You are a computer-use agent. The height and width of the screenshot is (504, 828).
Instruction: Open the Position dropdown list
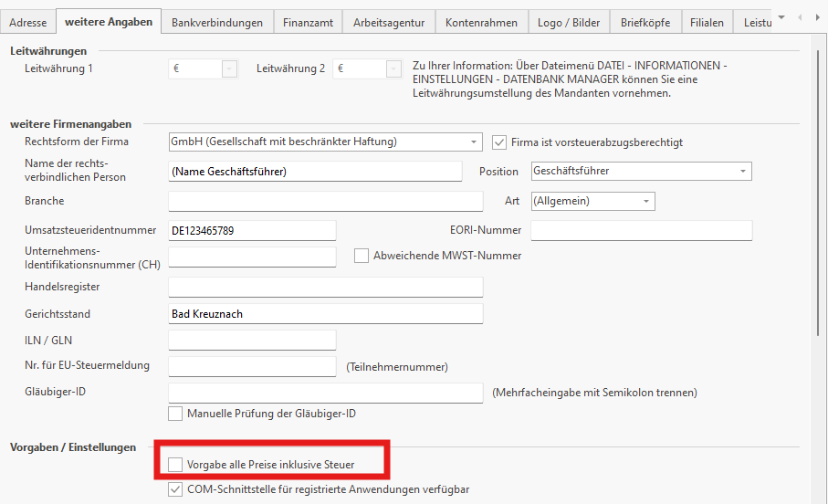[742, 171]
